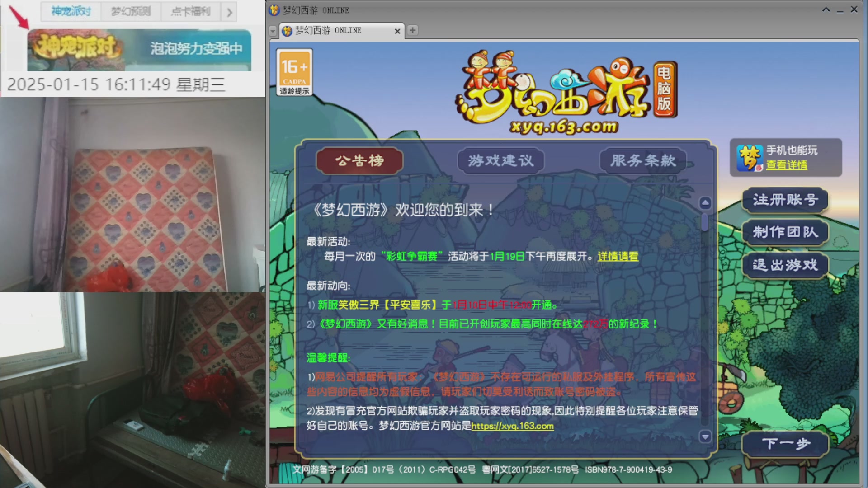Click the 2025-01-15 date and time overlay
This screenshot has height=488, width=868.
(x=116, y=84)
